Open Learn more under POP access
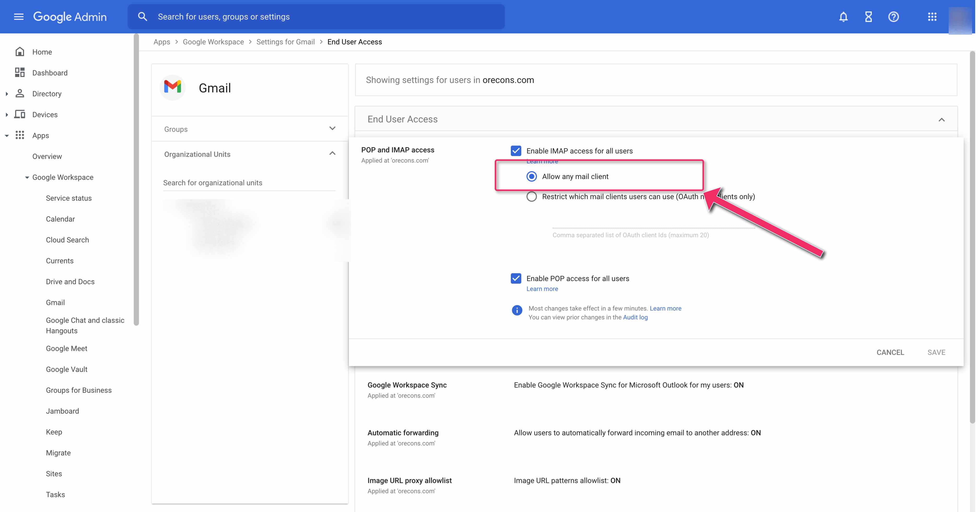 pyautogui.click(x=542, y=289)
